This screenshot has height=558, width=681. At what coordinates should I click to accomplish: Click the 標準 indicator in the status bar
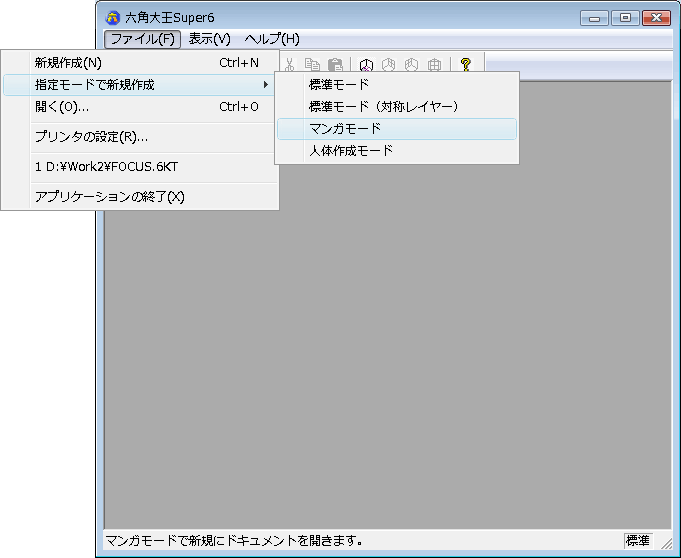[x=638, y=541]
